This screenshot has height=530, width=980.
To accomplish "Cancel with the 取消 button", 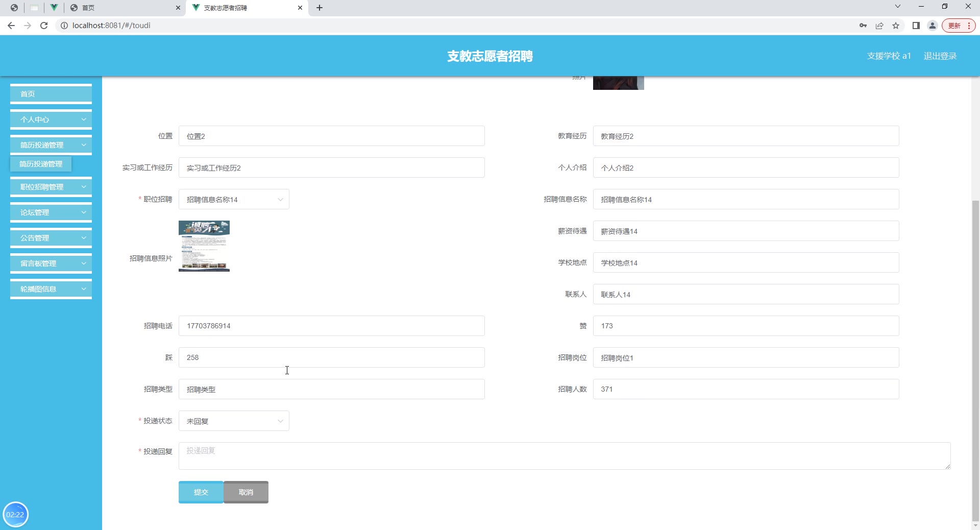I will [246, 492].
